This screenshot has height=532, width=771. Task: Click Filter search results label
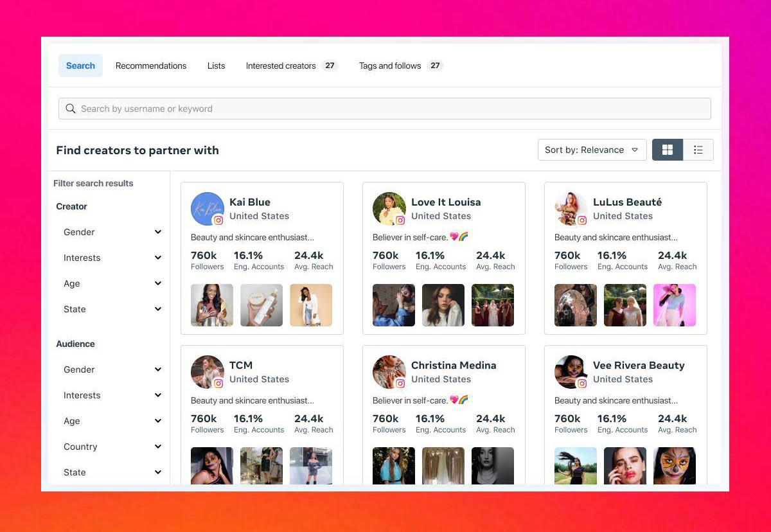pyautogui.click(x=93, y=183)
